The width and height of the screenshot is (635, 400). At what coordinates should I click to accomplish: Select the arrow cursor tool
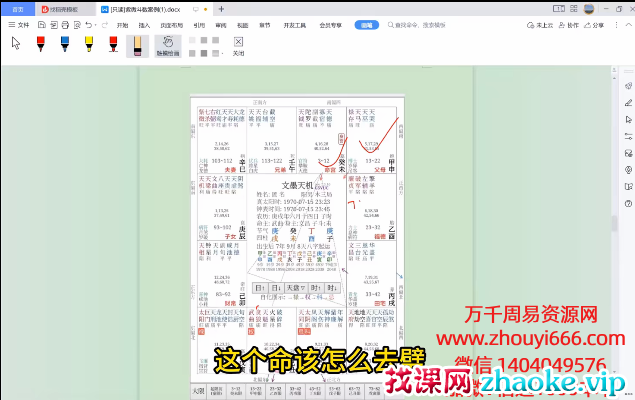click(x=16, y=43)
